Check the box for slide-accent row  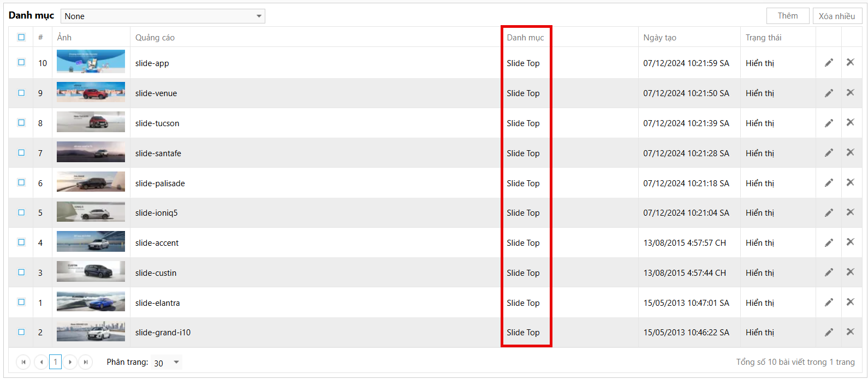coord(21,242)
